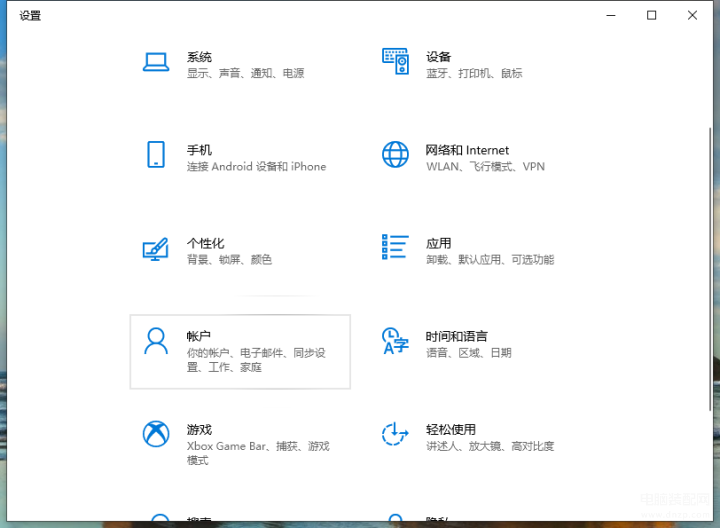Image resolution: width=720 pixels, height=528 pixels.
Task: Click the Phone (手机) icon
Action: [x=155, y=155]
